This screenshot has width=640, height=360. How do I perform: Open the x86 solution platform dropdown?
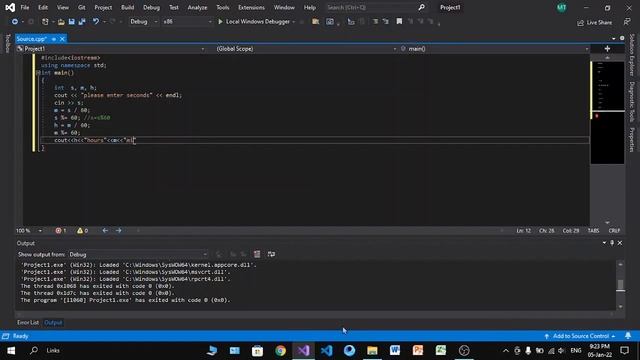(x=187, y=22)
